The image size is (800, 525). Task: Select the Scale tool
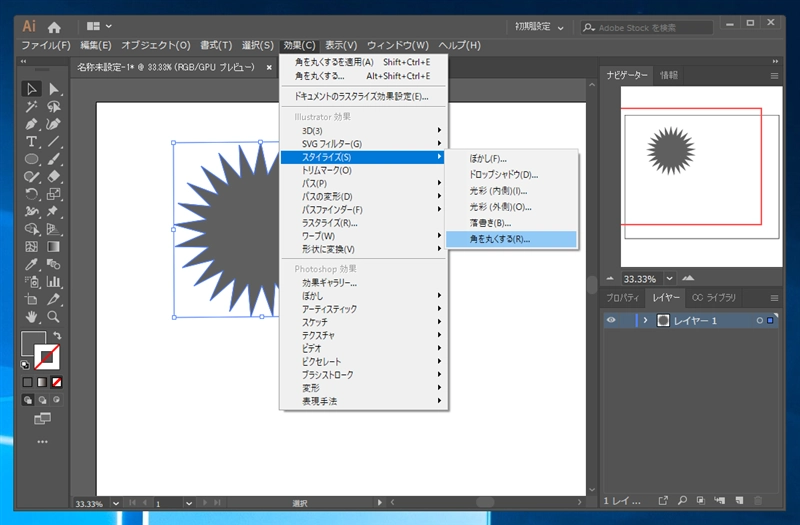tap(54, 194)
